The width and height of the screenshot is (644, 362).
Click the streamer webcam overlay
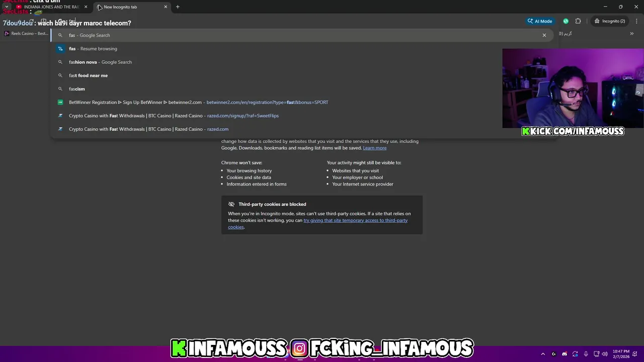[x=573, y=88]
